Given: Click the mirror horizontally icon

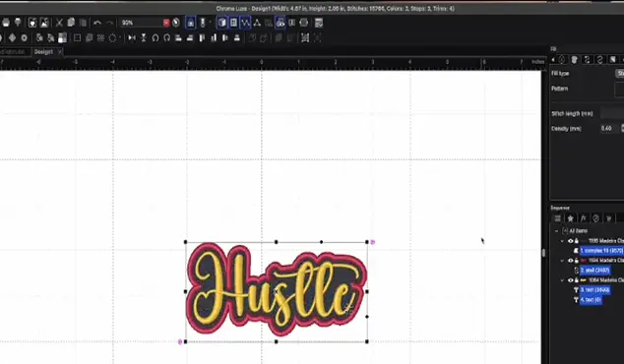Looking at the screenshot, I should tap(132, 37).
